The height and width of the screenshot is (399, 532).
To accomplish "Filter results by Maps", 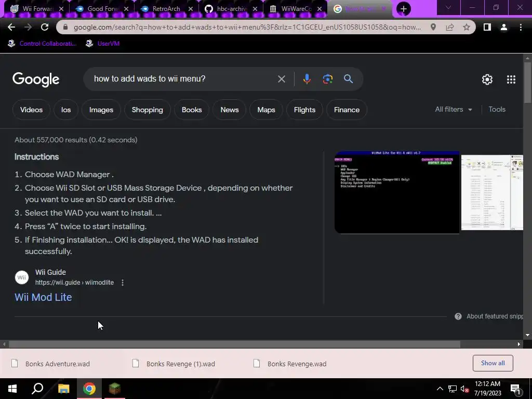I will coord(266,110).
